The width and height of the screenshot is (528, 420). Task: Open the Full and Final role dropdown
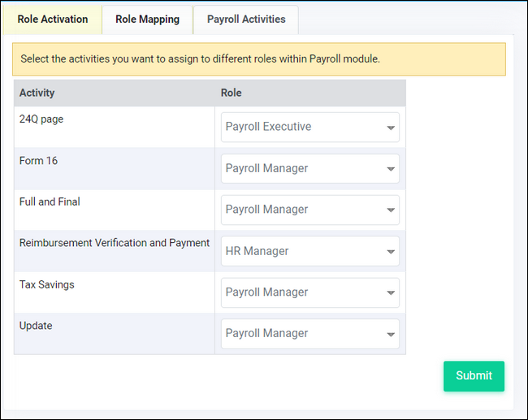pos(310,210)
